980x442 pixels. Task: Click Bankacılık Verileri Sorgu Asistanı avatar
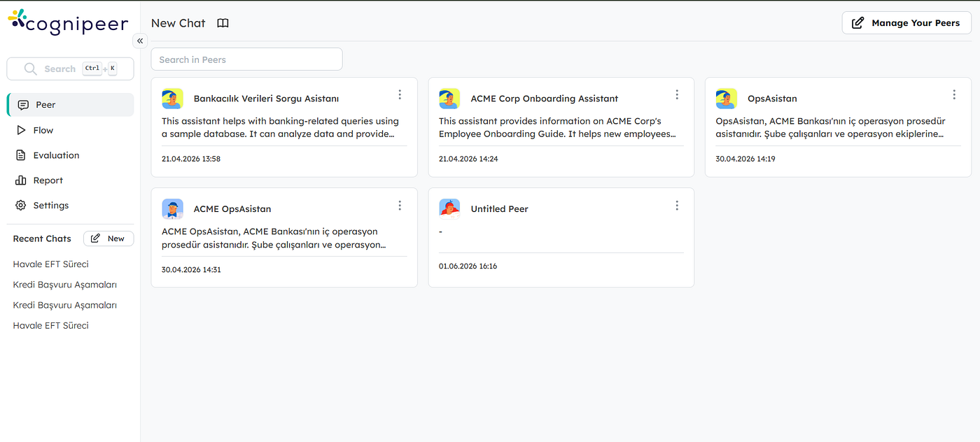click(x=172, y=99)
